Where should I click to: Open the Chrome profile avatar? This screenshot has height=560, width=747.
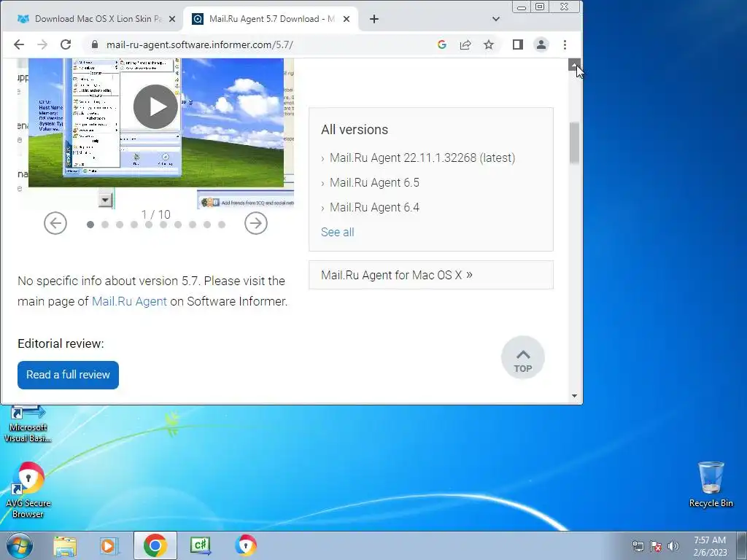point(541,44)
